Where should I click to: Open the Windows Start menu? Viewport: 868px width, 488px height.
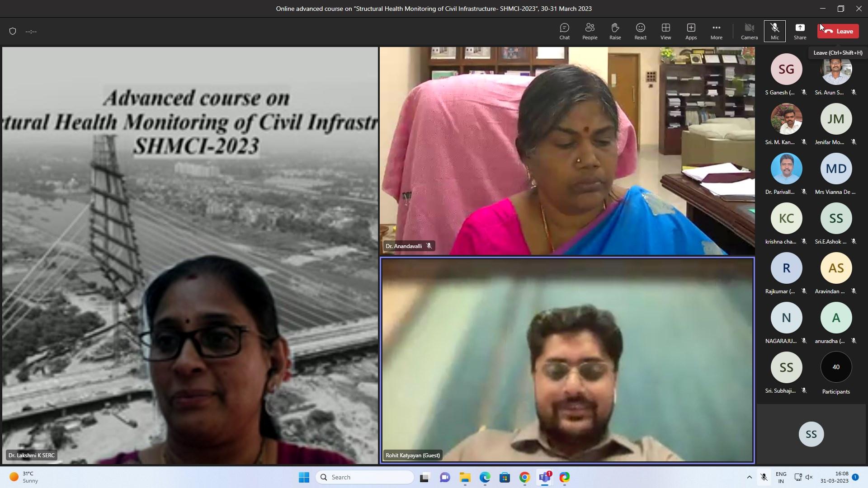tap(304, 477)
